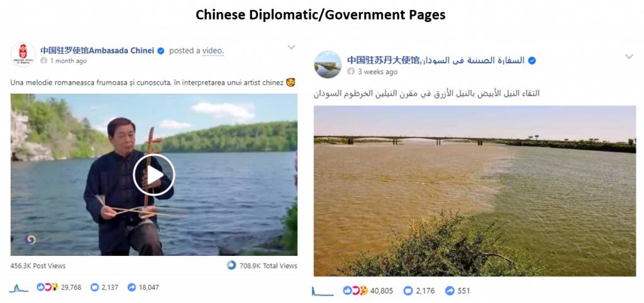644x303 pixels.
Task: Open reactions list with 29,768 reactions
Action: [58, 287]
